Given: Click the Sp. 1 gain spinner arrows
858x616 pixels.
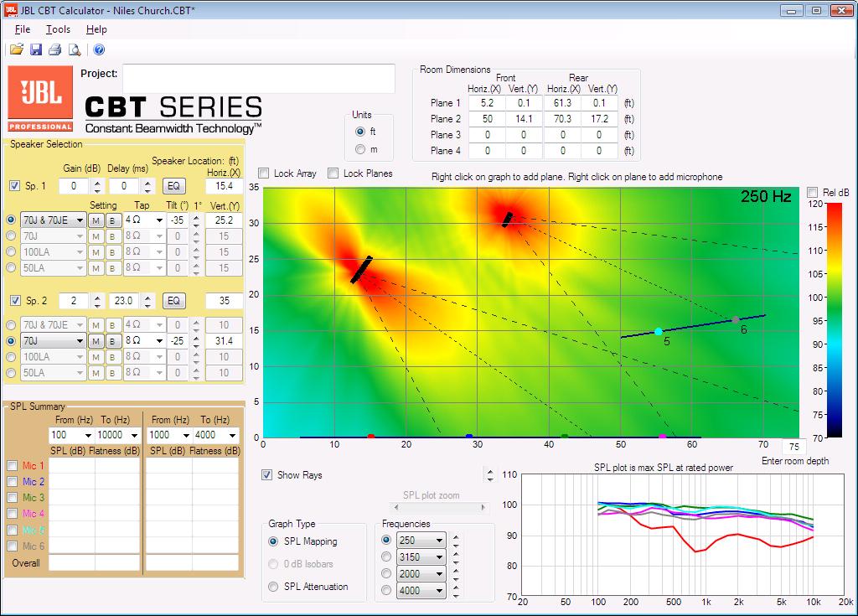Looking at the screenshot, I should [x=97, y=186].
